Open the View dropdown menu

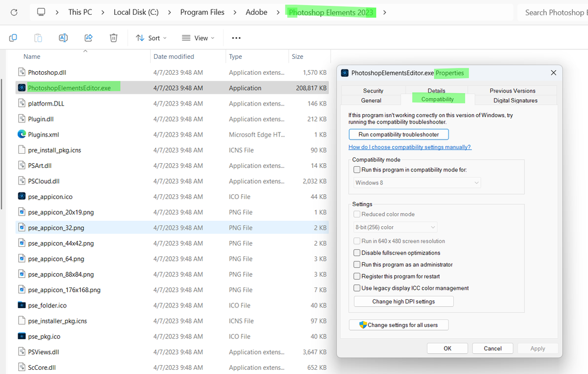[198, 38]
